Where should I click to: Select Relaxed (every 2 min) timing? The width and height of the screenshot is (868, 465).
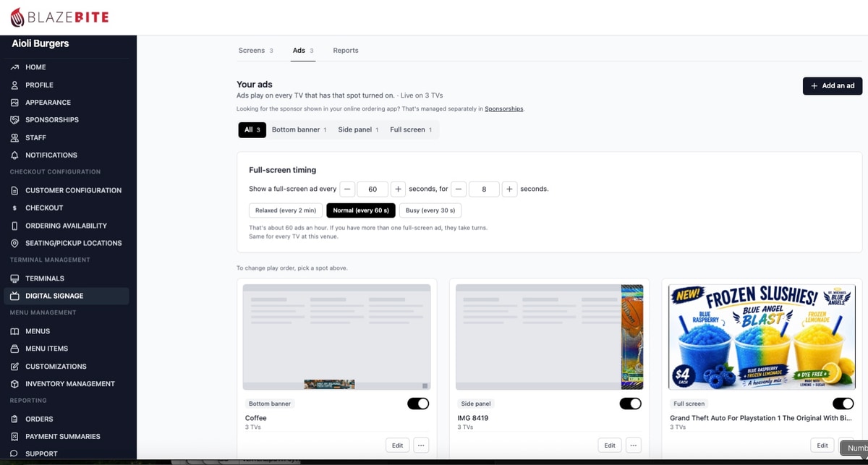click(x=286, y=210)
